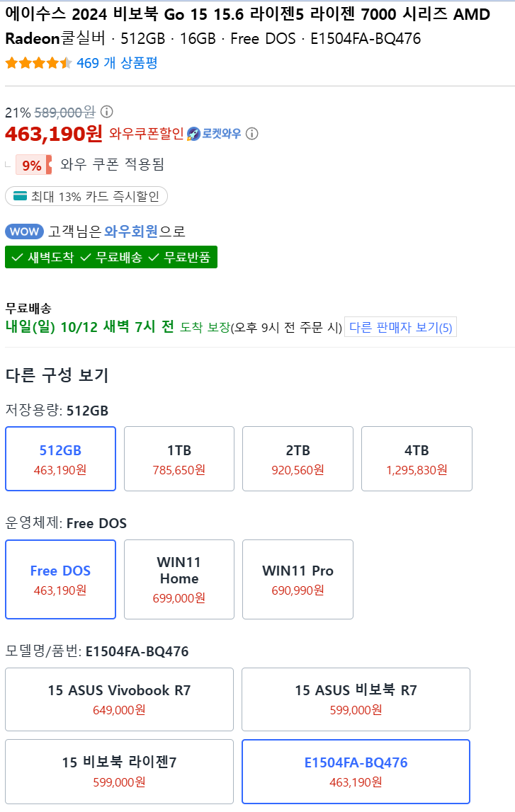
Task: Click info icon next to original price 589,000원
Action: click(x=107, y=112)
